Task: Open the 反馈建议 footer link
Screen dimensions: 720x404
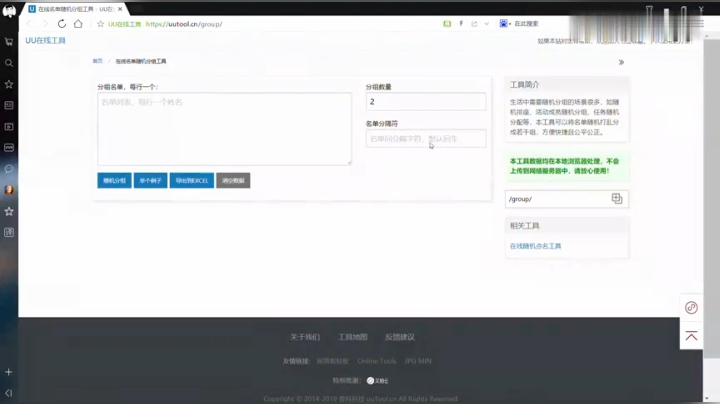Action: click(400, 337)
